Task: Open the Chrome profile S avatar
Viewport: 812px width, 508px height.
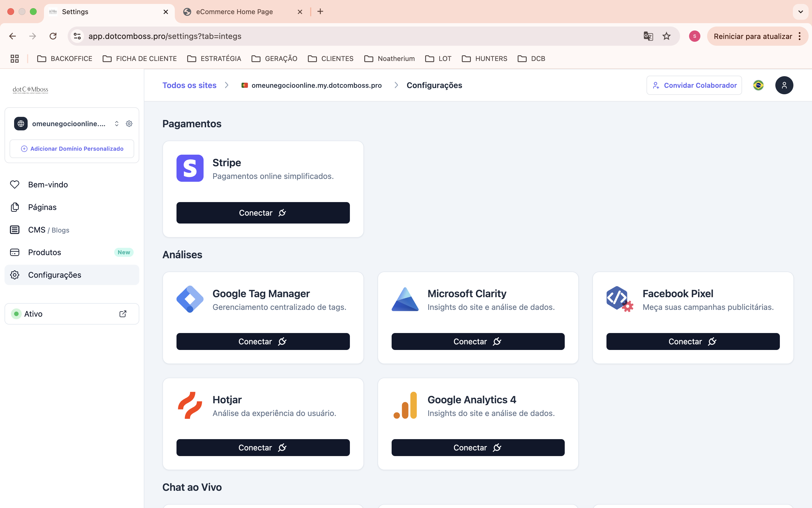Action: point(694,36)
